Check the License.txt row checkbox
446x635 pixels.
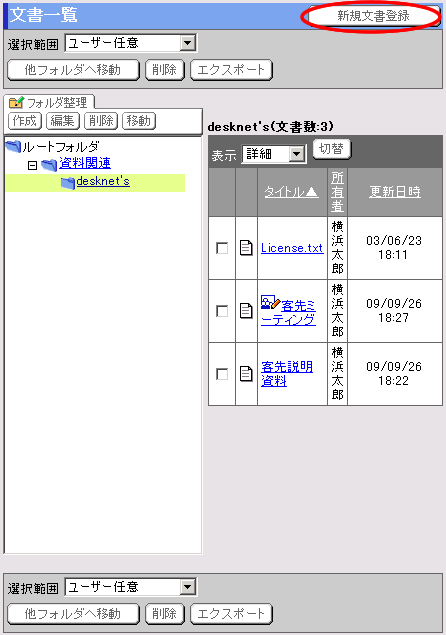pyautogui.click(x=222, y=248)
